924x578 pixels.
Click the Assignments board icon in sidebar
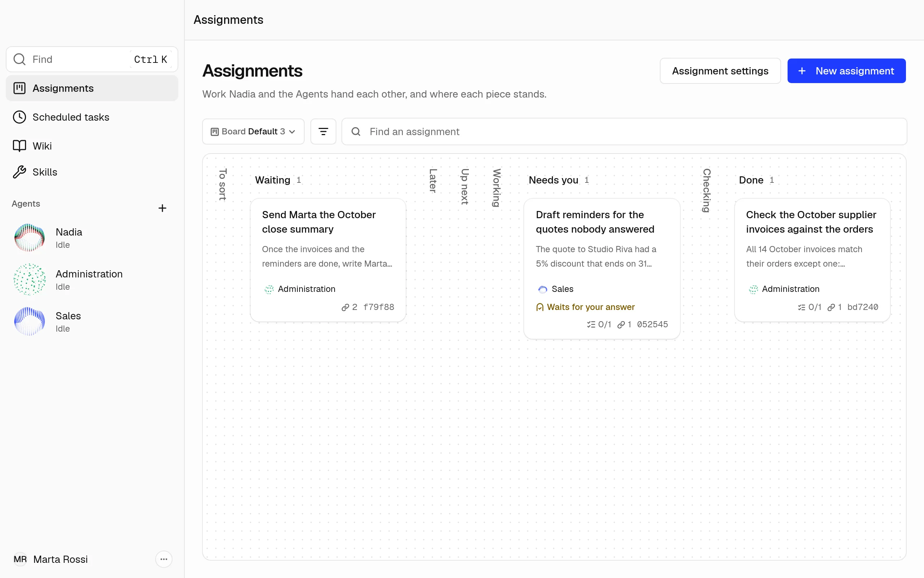[19, 88]
